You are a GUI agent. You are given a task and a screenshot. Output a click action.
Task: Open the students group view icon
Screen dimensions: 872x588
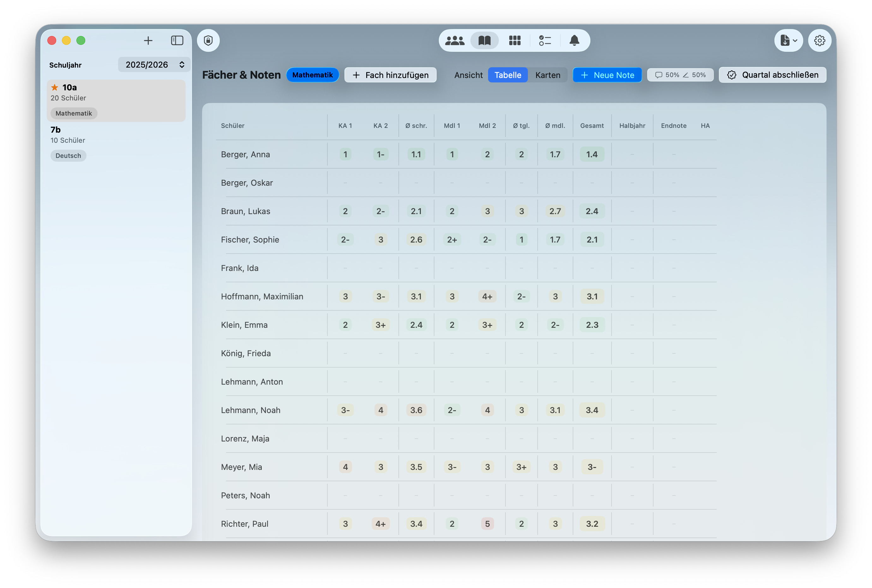coord(454,40)
